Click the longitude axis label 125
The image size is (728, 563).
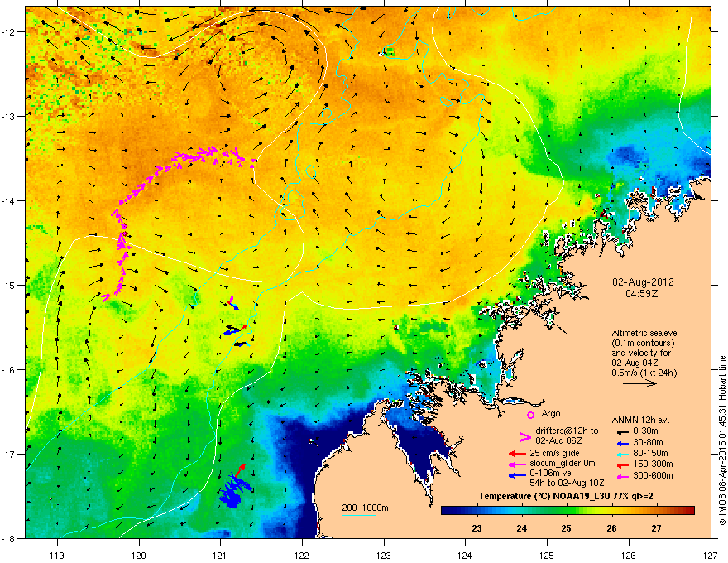[547, 555]
